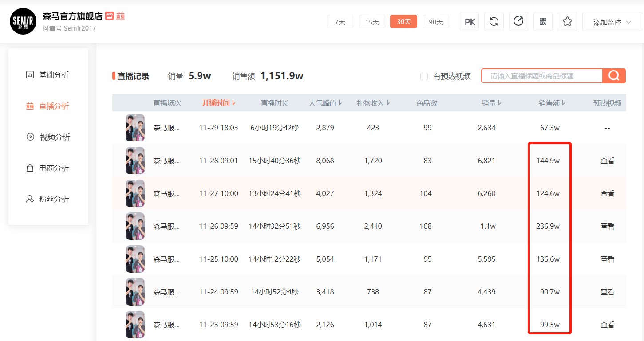Open the 11-27 10:00 livestream thumbnail
Viewport: 644px width, 341px height.
point(135,193)
